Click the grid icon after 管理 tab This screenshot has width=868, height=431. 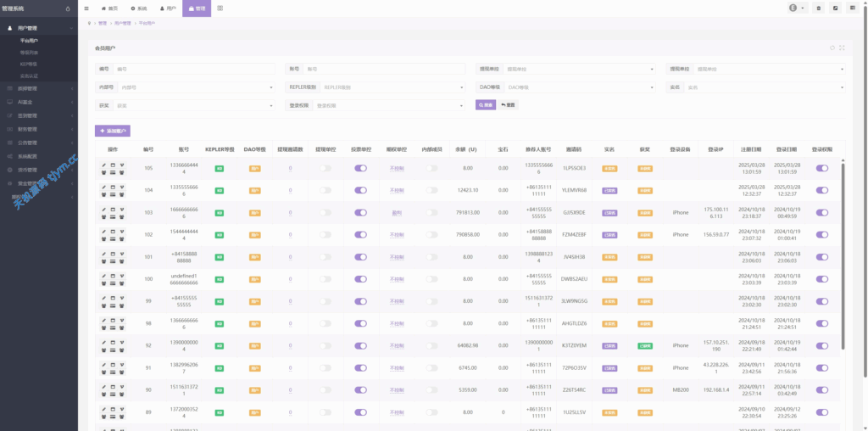220,8
